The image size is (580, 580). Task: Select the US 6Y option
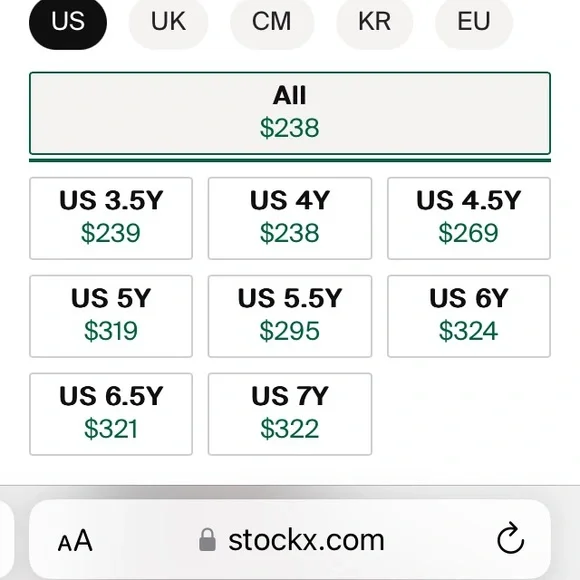point(469,316)
